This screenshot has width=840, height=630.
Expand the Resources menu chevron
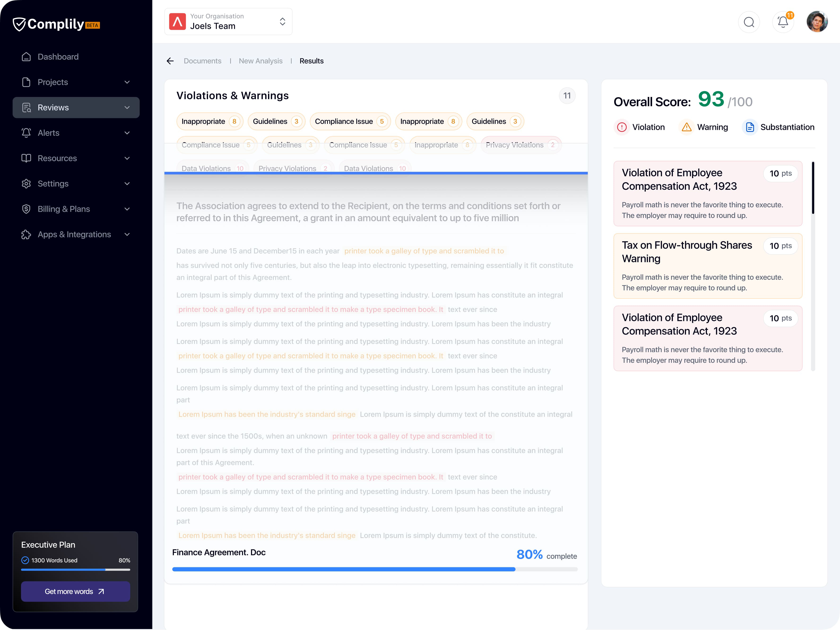(127, 158)
